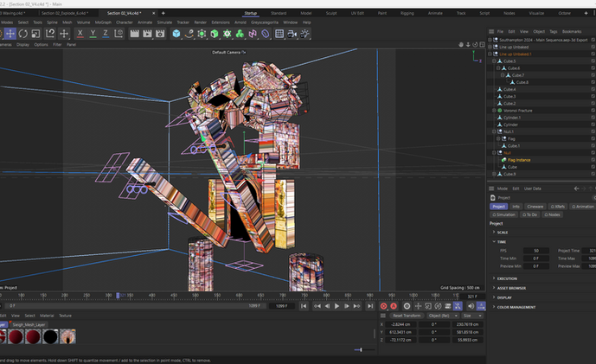Switch to the Sculpt layout tab
596x364 pixels.
pyautogui.click(x=332, y=14)
